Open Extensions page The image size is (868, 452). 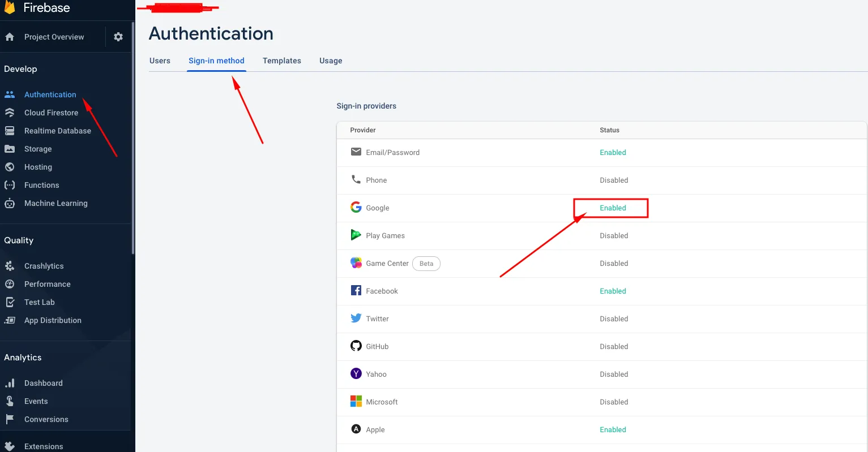click(x=44, y=446)
